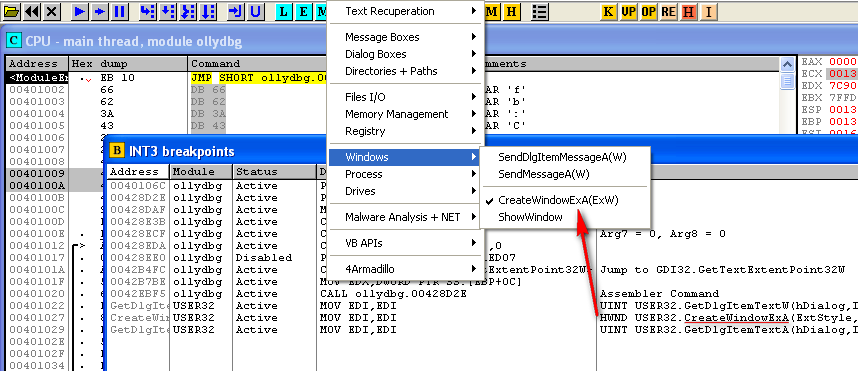
Task: Click Status column header in INT3 breakpoints
Action: (x=275, y=172)
